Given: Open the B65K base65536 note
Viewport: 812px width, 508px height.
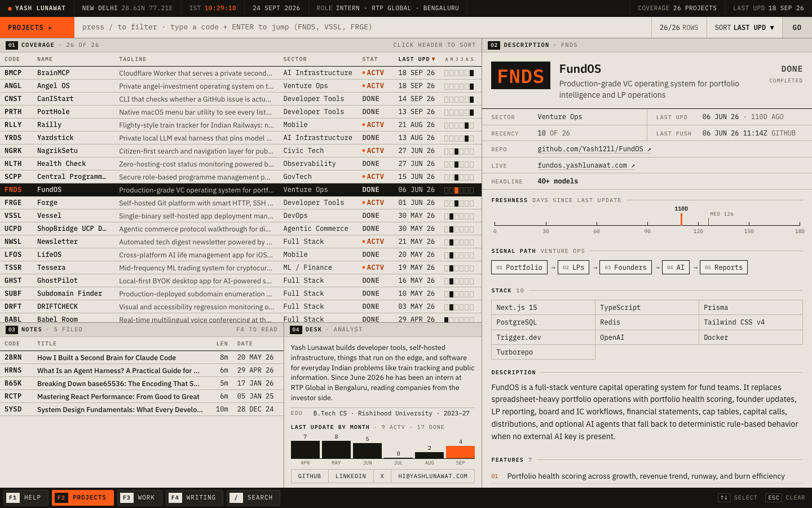Looking at the screenshot, I should pyautogui.click(x=142, y=383).
